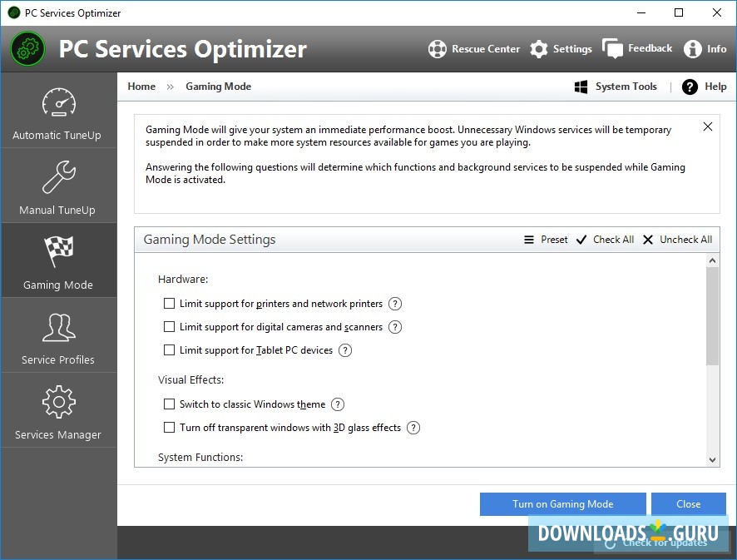Open the Service Profiles people icon
Image resolution: width=737 pixels, height=560 pixels.
pyautogui.click(x=59, y=327)
